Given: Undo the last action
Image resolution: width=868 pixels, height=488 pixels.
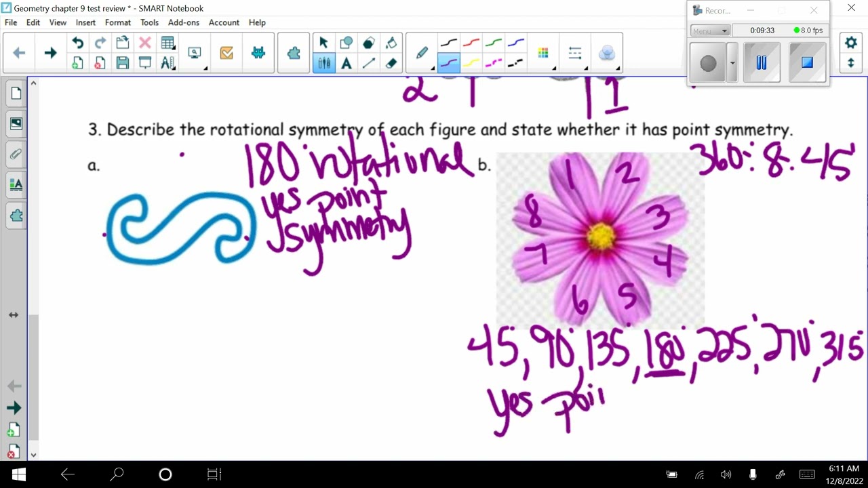Looking at the screenshot, I should coord(78,43).
